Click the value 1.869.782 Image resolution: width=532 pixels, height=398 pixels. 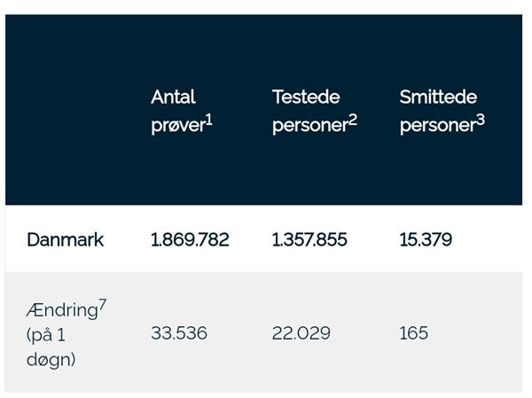coord(190,239)
